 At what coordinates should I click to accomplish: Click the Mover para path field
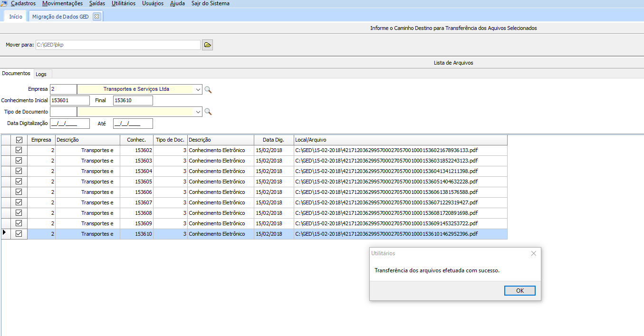pyautogui.click(x=118, y=45)
